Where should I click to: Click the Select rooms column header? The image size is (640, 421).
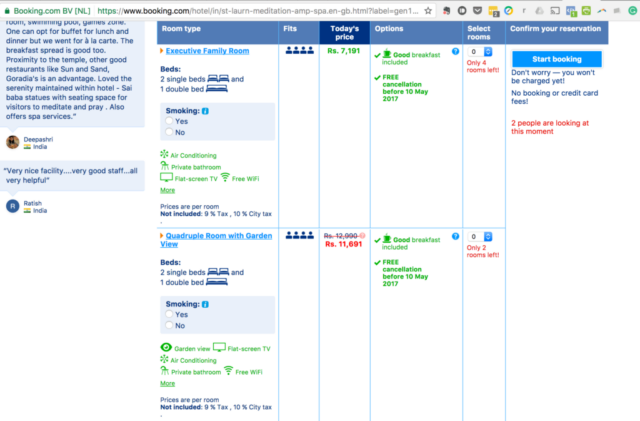click(484, 33)
